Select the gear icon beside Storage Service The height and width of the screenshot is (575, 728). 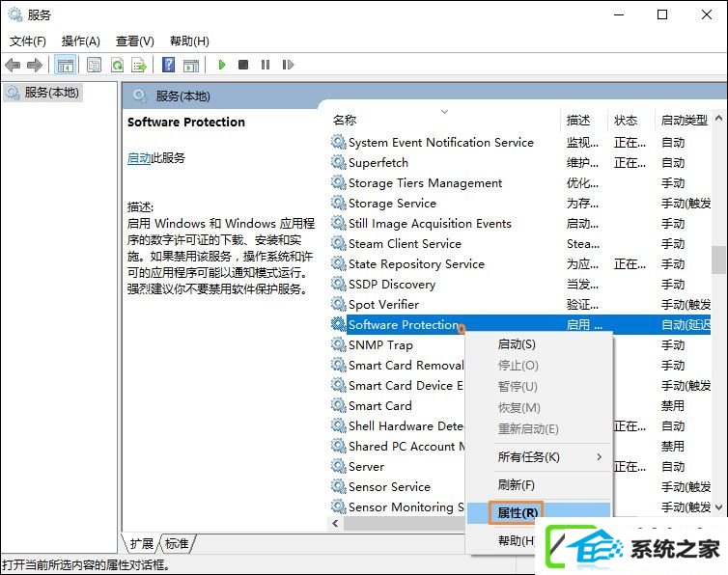click(339, 203)
